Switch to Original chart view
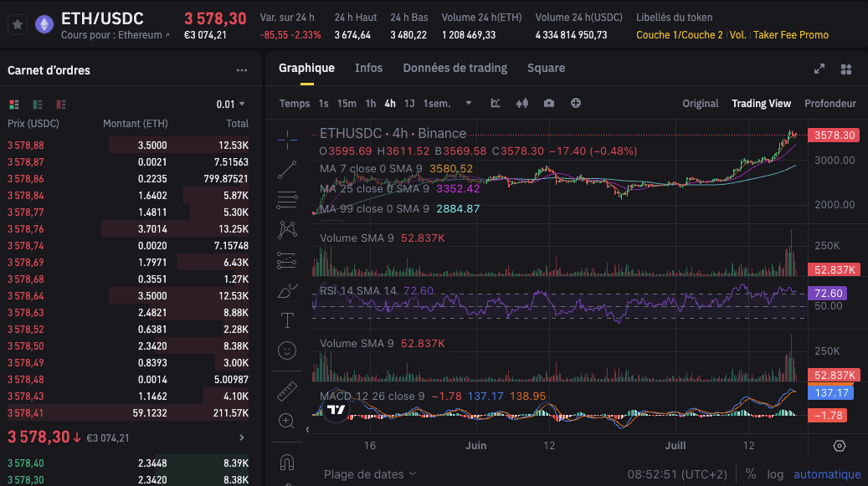This screenshot has height=486, width=868. pyautogui.click(x=701, y=104)
